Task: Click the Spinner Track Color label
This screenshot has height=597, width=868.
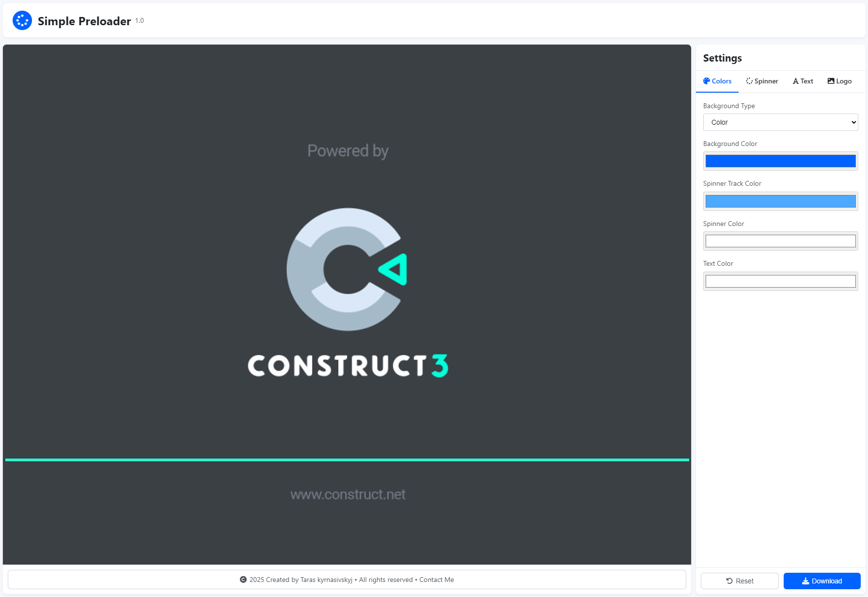Action: click(x=732, y=183)
